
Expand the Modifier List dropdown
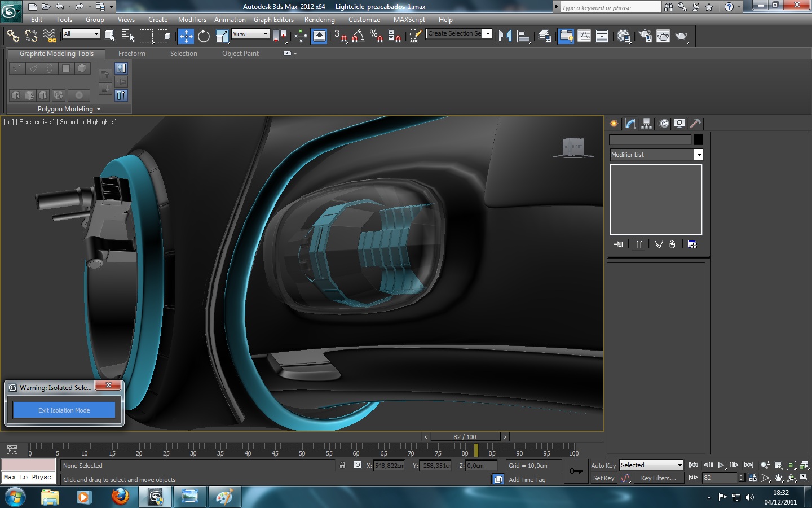(698, 155)
